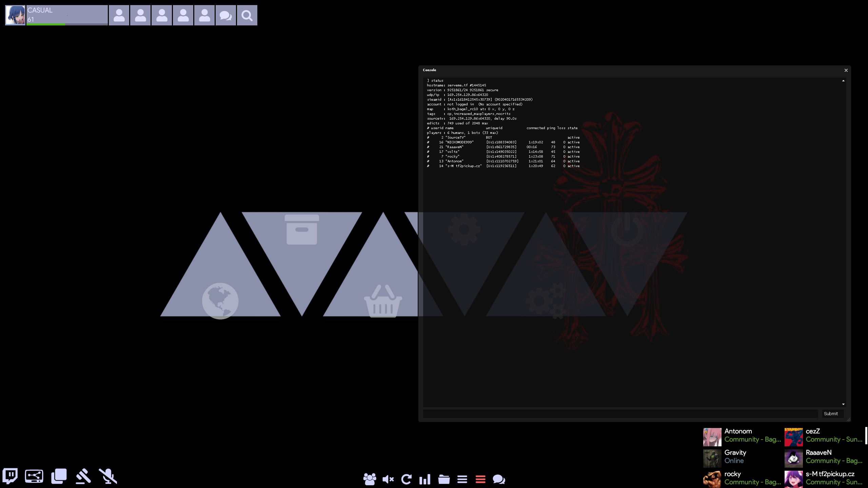This screenshot has height=488, width=868.
Task: Focus the console command input field
Action: coord(620,413)
